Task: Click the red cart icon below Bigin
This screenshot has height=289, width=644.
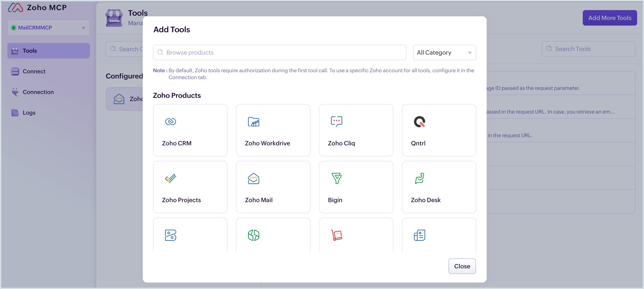Action: (x=336, y=235)
